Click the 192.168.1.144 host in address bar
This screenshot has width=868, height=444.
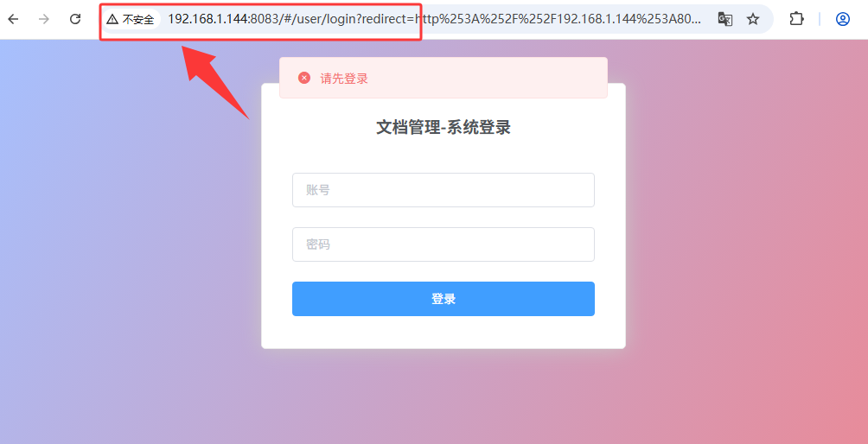pos(207,19)
